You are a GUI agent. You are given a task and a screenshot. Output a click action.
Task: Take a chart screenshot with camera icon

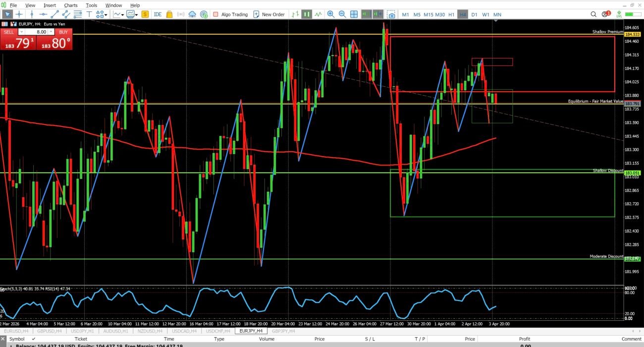coord(391,14)
